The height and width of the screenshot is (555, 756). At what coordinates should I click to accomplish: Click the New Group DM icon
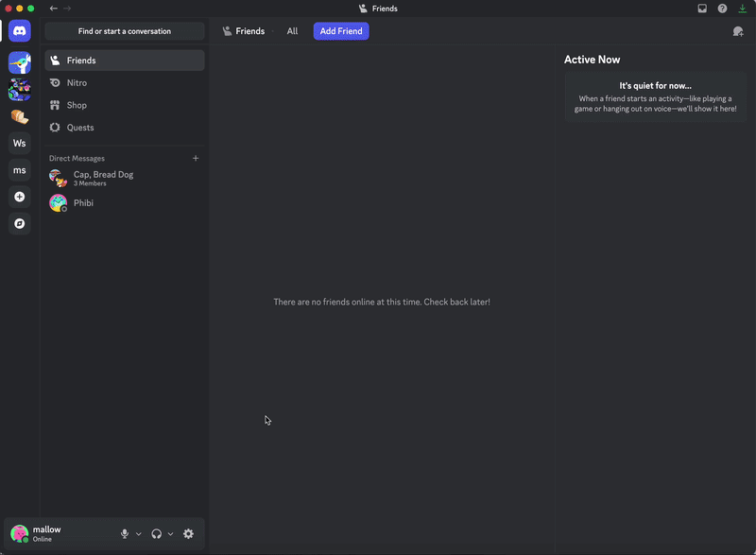coord(738,31)
